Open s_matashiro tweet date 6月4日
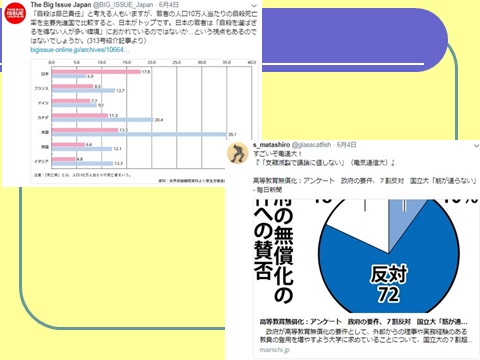This screenshot has width=480, height=360. tap(347, 145)
